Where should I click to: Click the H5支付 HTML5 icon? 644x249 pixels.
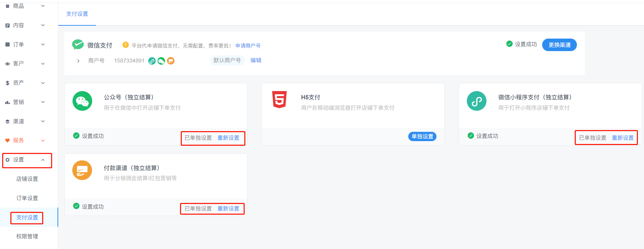(x=279, y=100)
